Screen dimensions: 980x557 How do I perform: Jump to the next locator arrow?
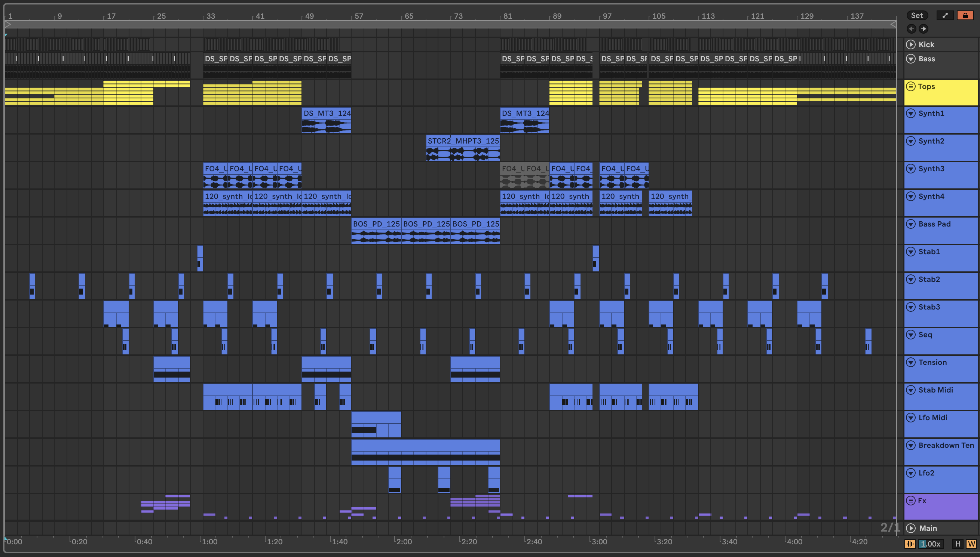924,29
